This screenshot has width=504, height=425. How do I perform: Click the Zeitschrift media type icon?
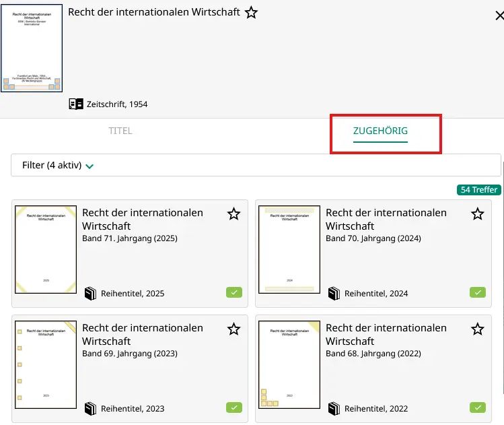[x=76, y=104]
